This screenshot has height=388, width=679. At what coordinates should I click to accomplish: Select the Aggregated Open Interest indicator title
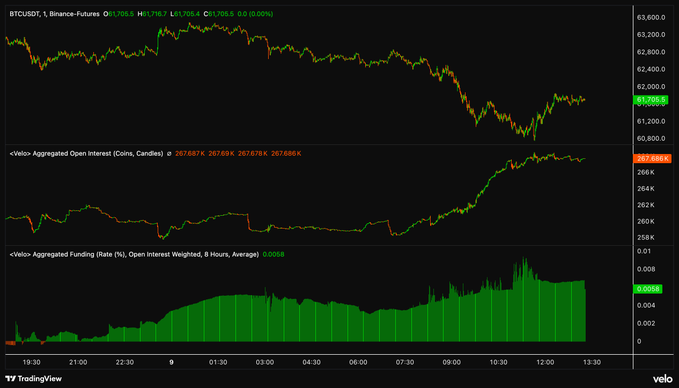click(x=86, y=153)
